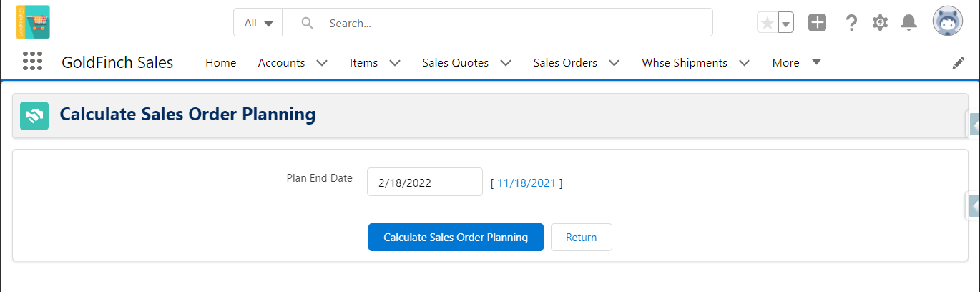Open the All search scope dropdown
Viewport: 980px width, 292px height.
click(258, 23)
